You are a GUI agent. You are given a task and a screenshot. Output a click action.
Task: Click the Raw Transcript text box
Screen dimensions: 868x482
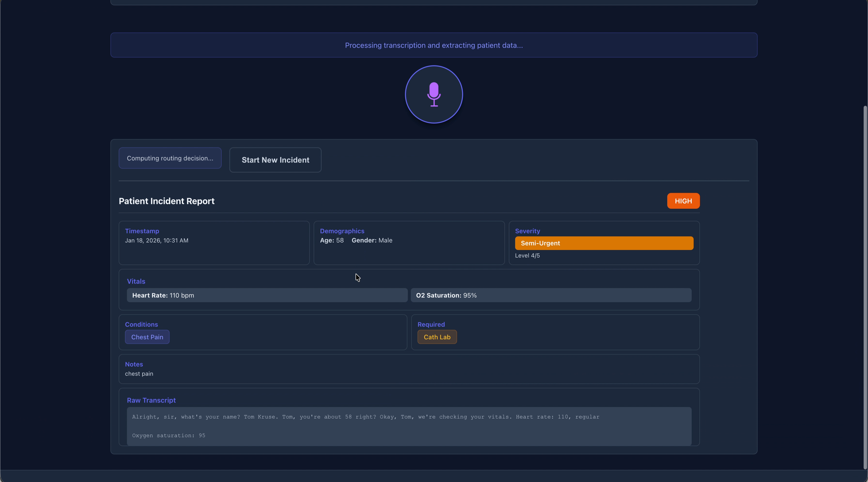click(409, 426)
